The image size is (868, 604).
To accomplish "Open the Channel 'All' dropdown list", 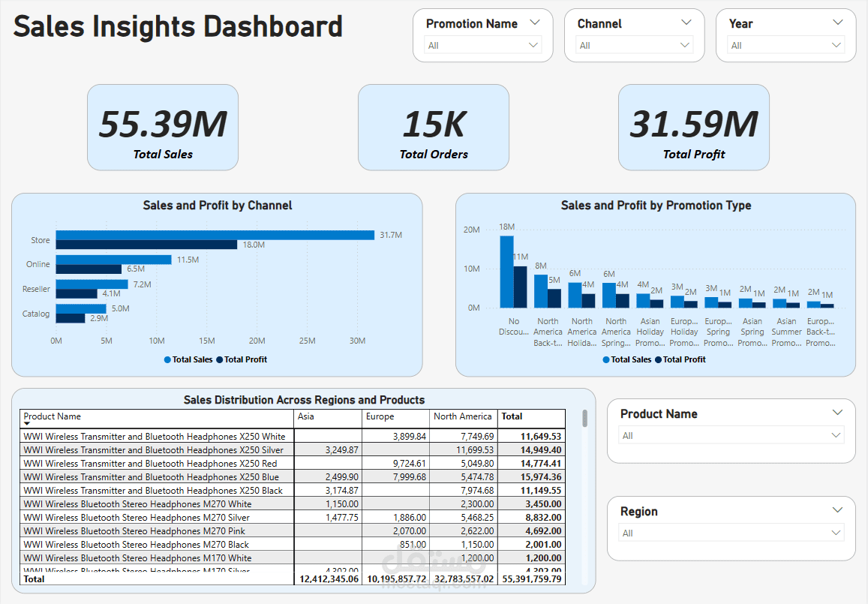I will tap(634, 46).
